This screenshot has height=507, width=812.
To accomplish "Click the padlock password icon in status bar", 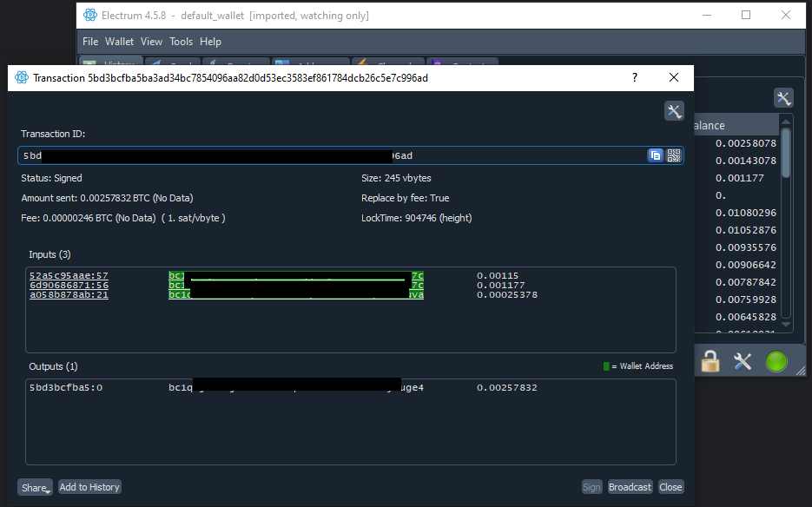I will click(710, 361).
